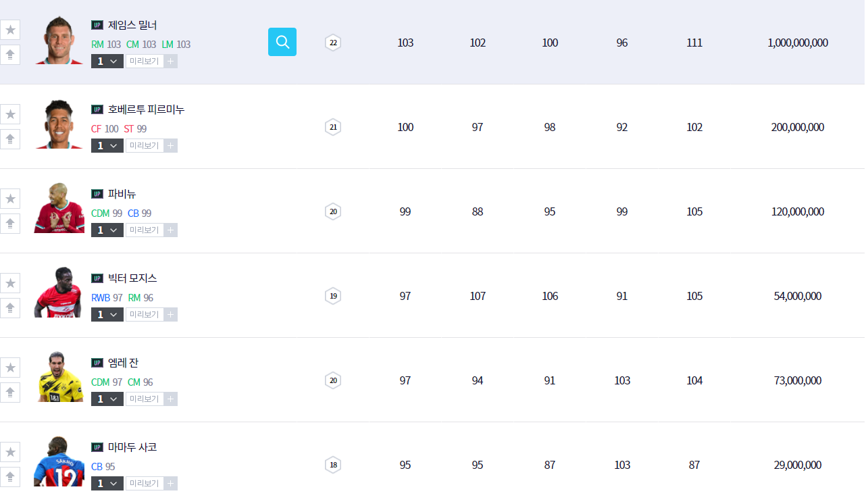Toggle the favorite star for 제임스 밀너
The width and height of the screenshot is (868, 504).
[x=10, y=30]
